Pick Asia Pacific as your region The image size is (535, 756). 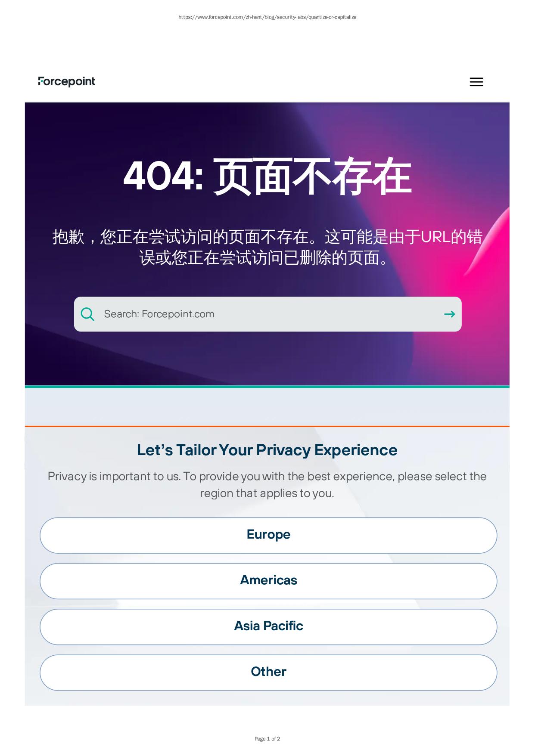pos(268,626)
